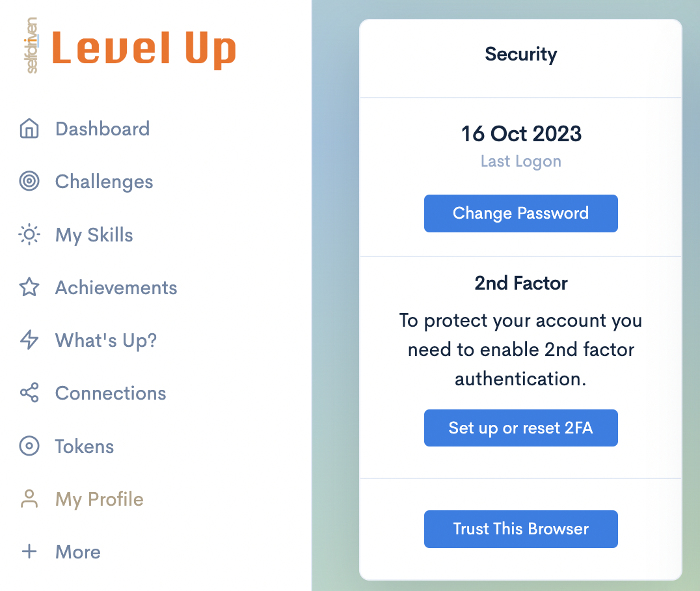Click the Connections share icon
The height and width of the screenshot is (591, 700).
(x=29, y=393)
